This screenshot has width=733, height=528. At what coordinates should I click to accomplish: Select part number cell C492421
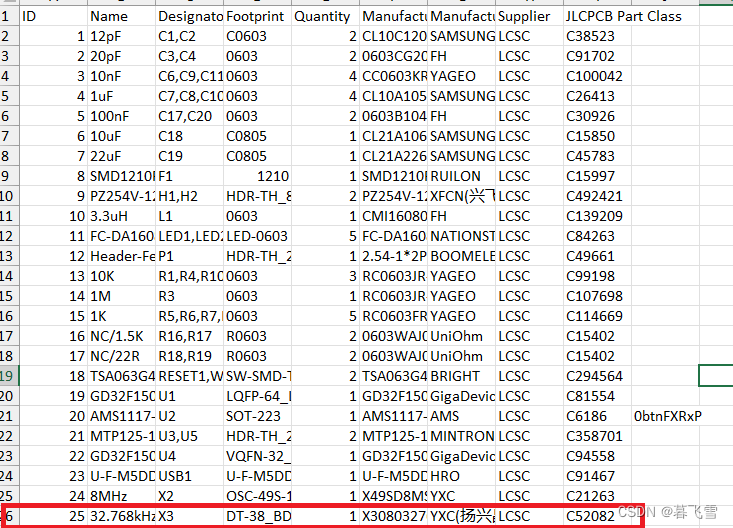tap(597, 196)
